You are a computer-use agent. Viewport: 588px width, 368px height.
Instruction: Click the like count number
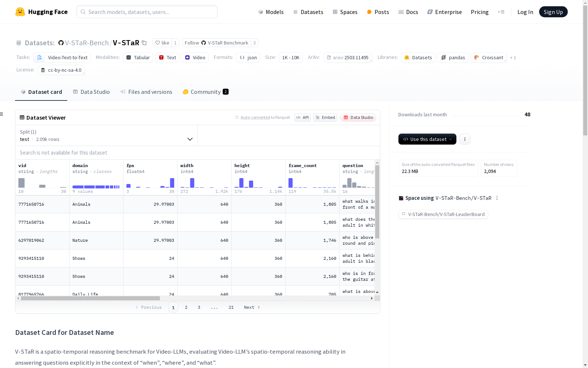click(x=175, y=43)
